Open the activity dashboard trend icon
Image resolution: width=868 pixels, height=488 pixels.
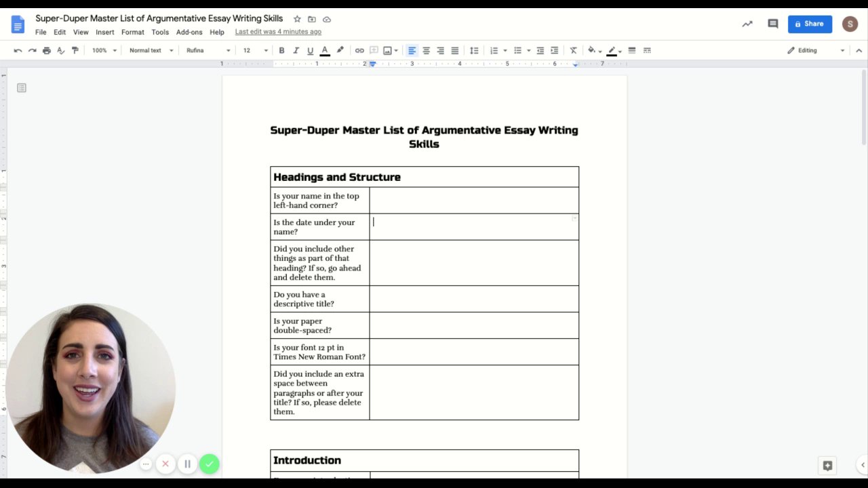747,24
